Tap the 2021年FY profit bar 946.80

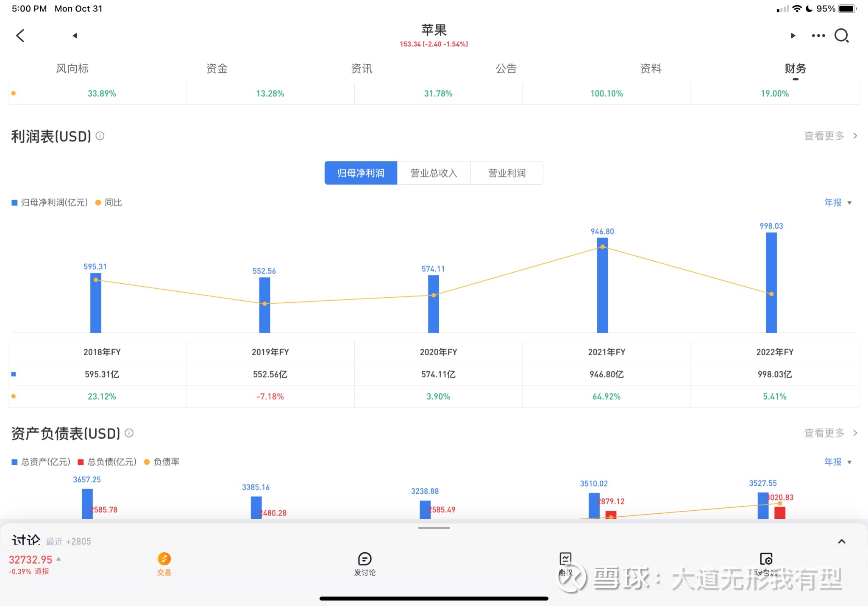tap(602, 285)
